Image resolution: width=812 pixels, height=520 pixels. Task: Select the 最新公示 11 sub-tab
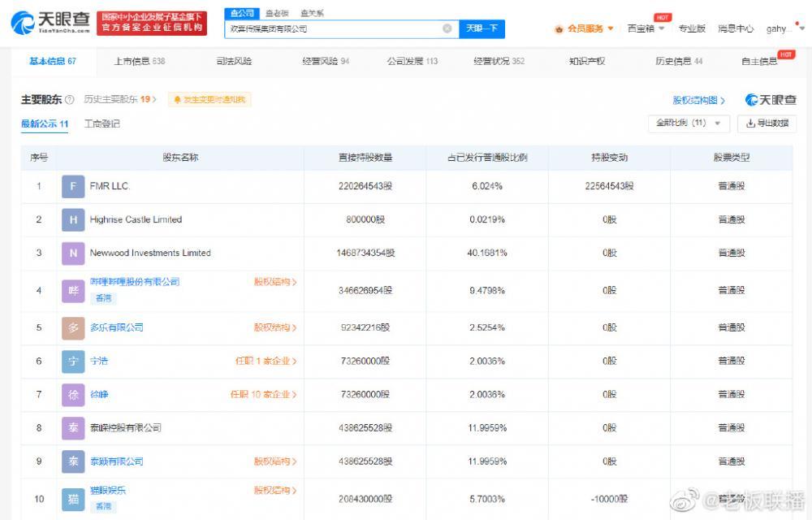[45, 123]
